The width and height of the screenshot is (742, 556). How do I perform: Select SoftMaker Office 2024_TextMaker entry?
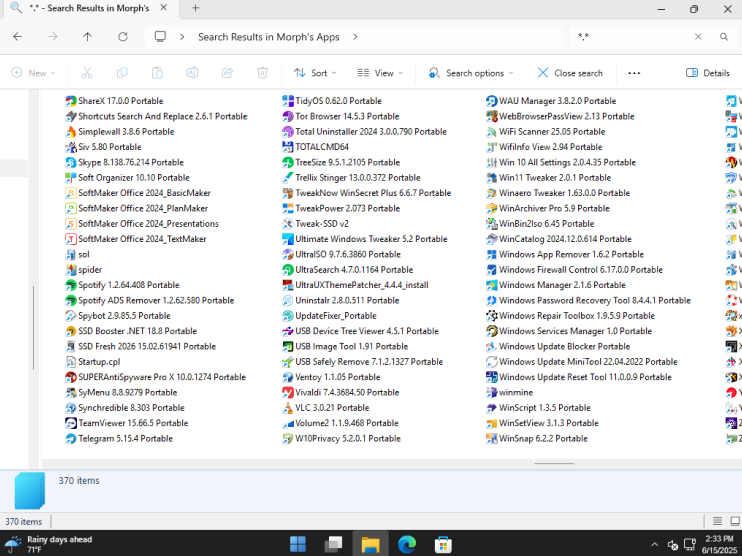tap(136, 239)
